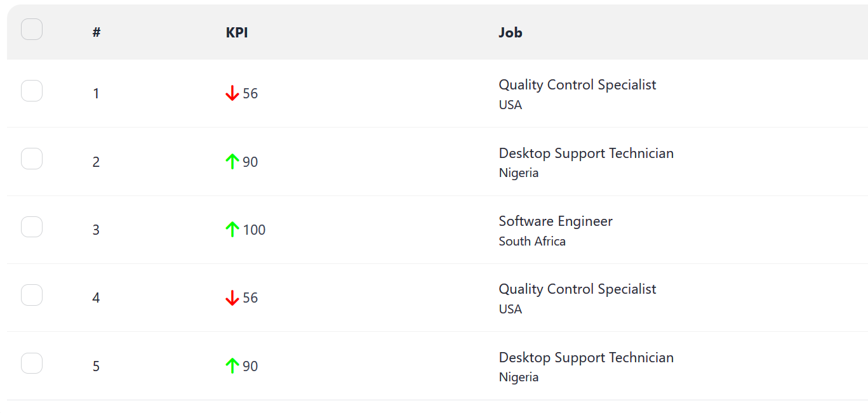Open the row 1 Quality Control Specialist
The height and width of the screenshot is (413, 868).
click(x=577, y=85)
